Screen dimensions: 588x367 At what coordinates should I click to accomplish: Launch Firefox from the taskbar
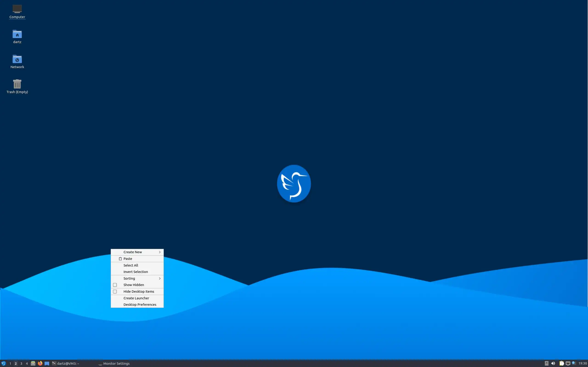point(40,363)
